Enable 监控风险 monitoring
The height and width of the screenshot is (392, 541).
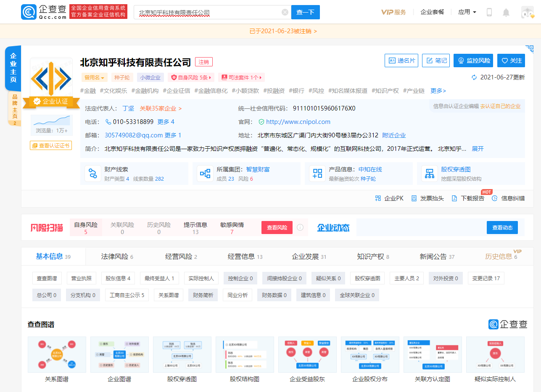pos(473,60)
